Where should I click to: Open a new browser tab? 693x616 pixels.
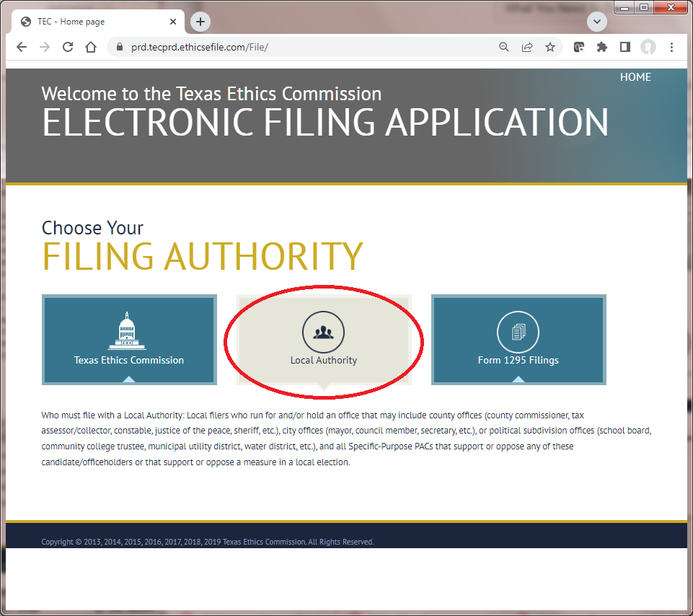point(200,22)
